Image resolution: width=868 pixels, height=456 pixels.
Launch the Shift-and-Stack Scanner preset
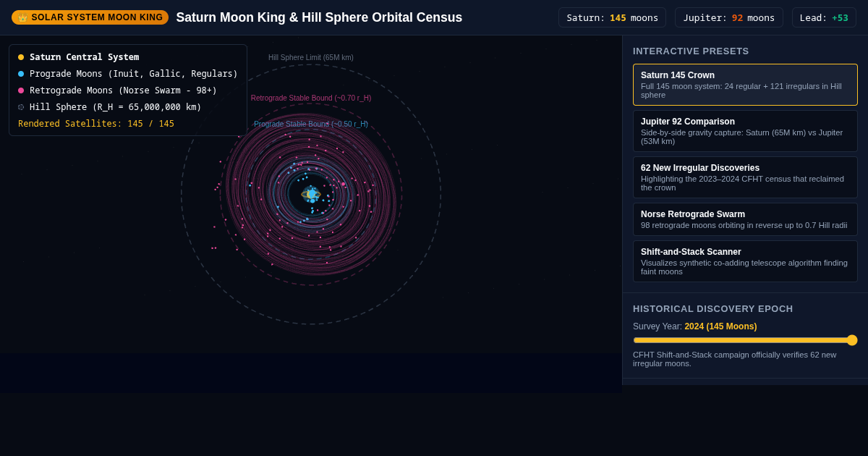tap(745, 261)
